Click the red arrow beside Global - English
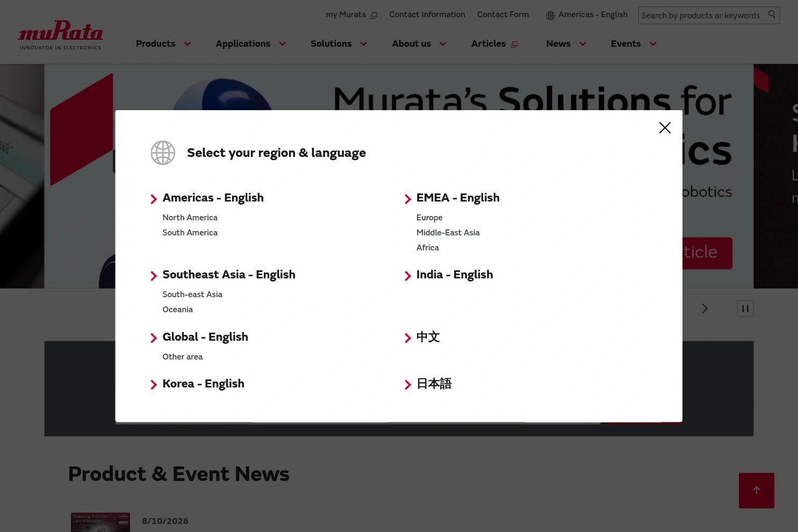This screenshot has width=798, height=532. click(x=154, y=338)
